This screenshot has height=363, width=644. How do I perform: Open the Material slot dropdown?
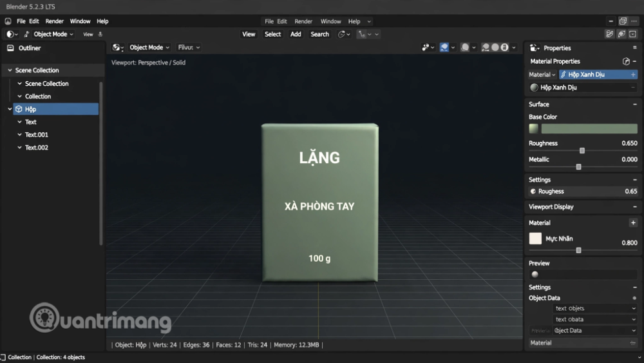coord(542,74)
